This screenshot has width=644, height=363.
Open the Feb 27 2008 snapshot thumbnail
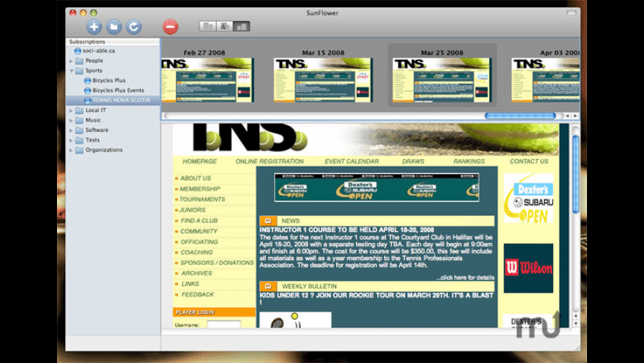coord(207,80)
